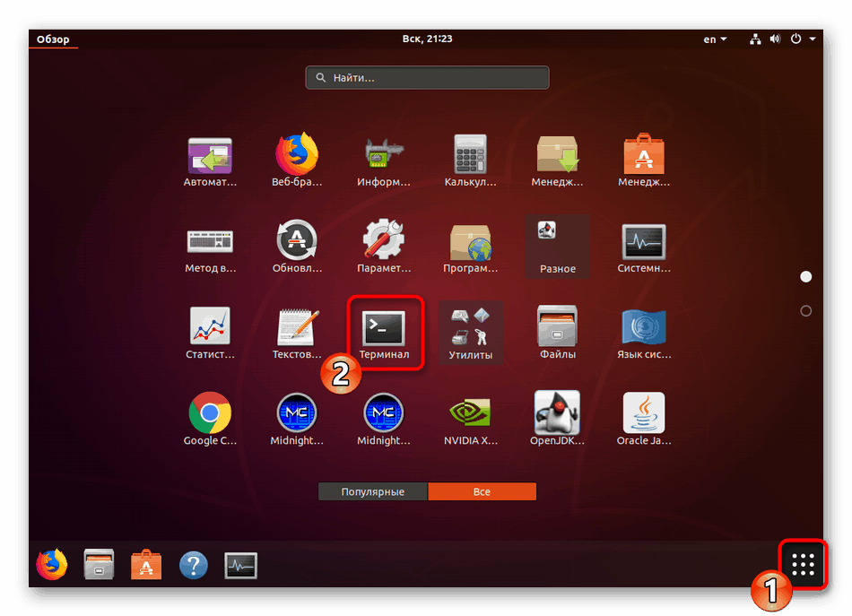852x616 pixels.
Task: Switch to the Популярные tab
Action: coord(372,491)
